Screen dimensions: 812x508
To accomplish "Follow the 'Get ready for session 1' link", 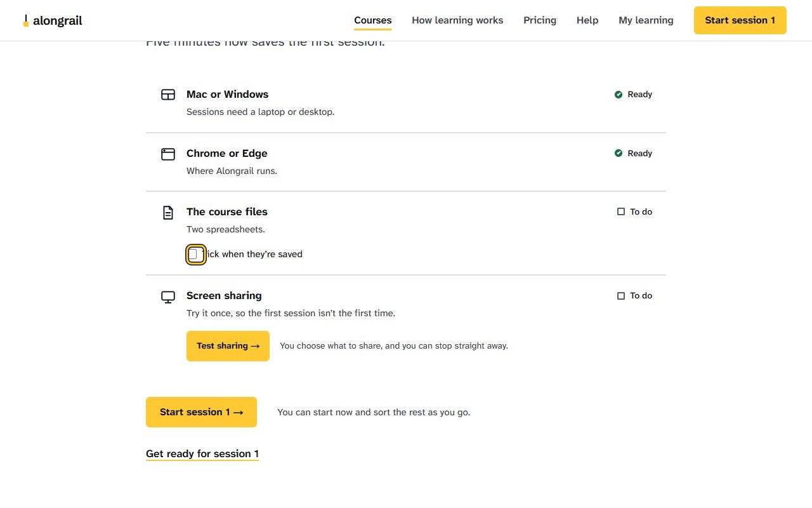I will click(202, 453).
